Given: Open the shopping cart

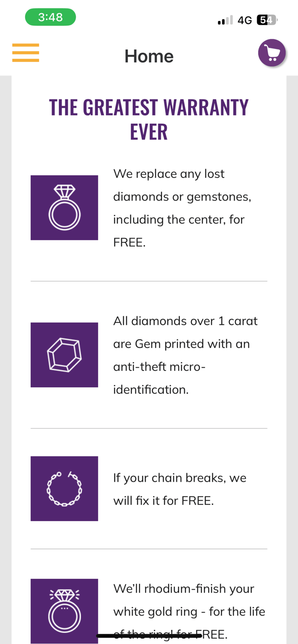Looking at the screenshot, I should coord(271,52).
